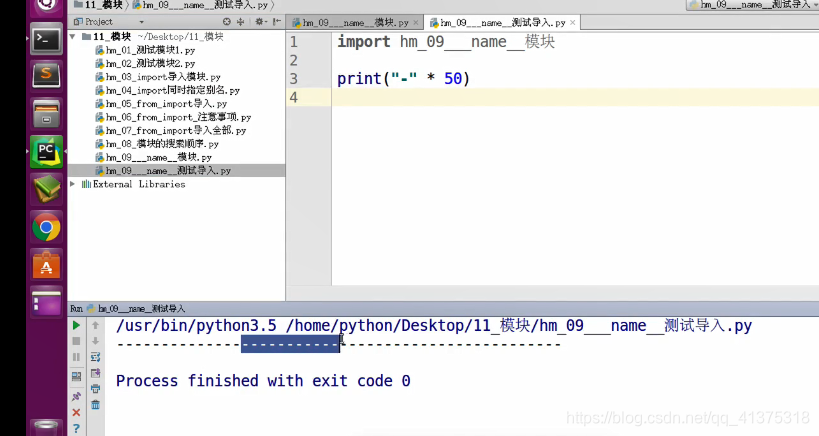
Task: Open Sublime Text from Ubuntu launcher
Action: (x=46, y=76)
